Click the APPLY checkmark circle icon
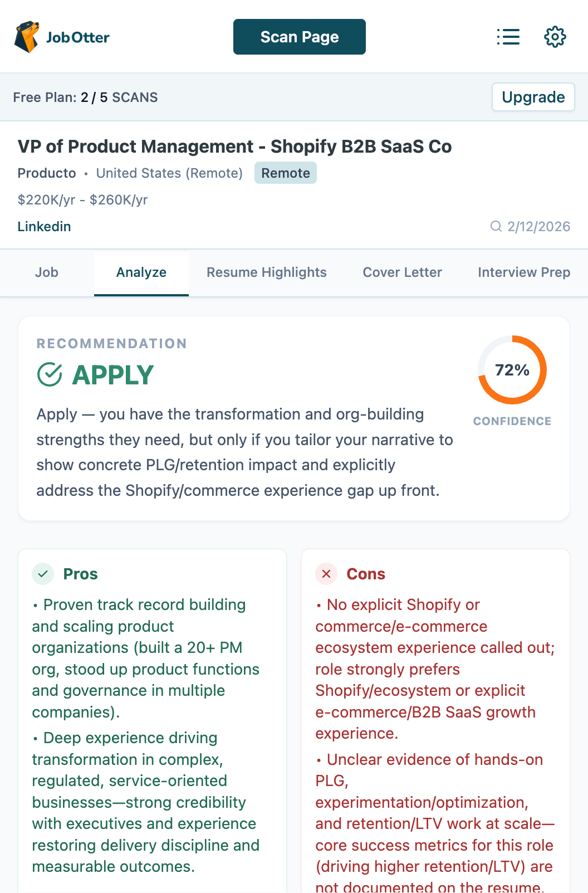This screenshot has width=588, height=893. [50, 374]
